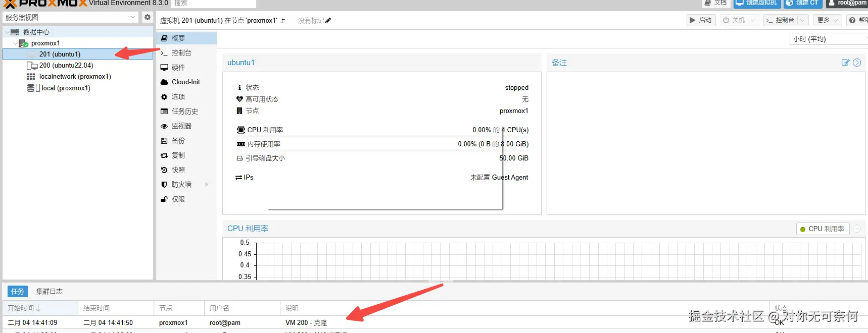
Task: Open the 小时 (平均) timeframe combo box
Action: [829, 39]
